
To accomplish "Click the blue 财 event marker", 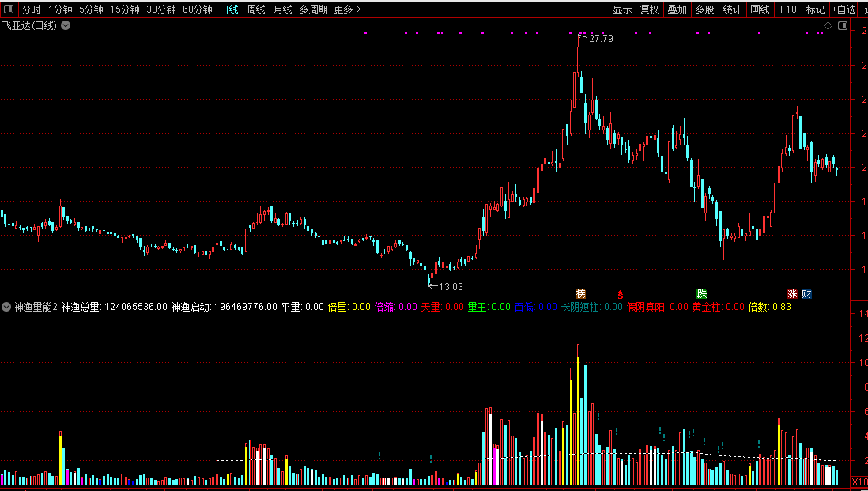I will [806, 294].
